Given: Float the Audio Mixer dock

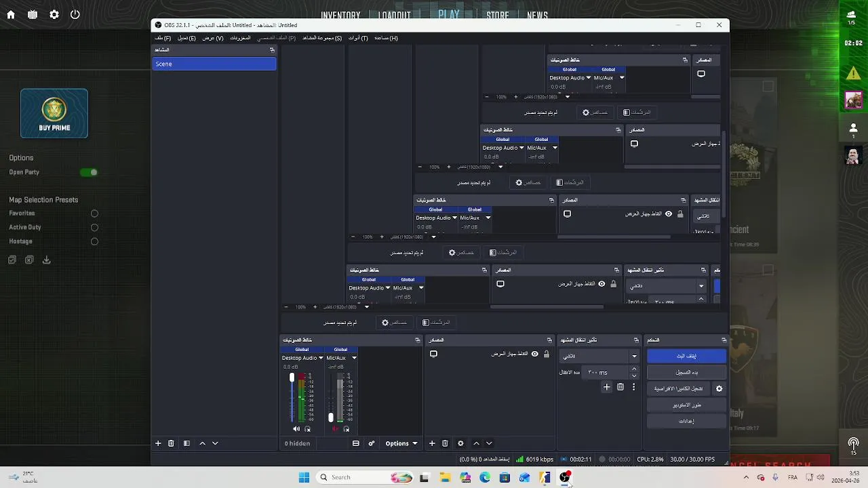Looking at the screenshot, I should (417, 340).
